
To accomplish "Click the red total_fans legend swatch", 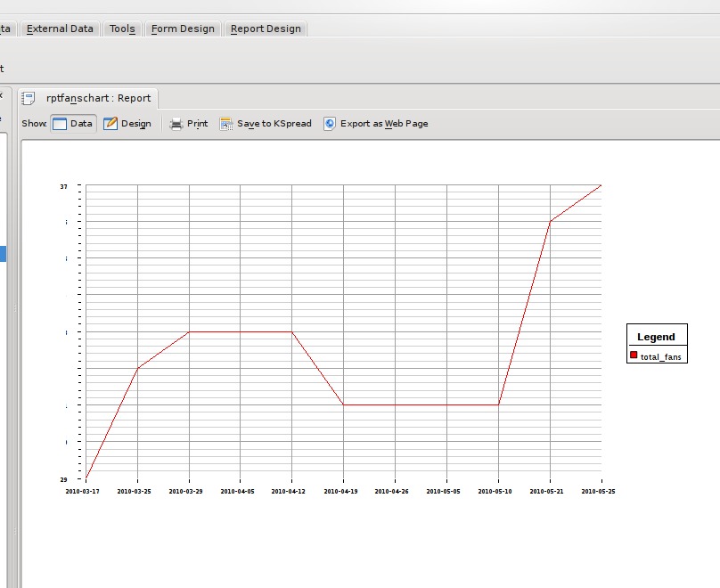I will click(x=634, y=355).
